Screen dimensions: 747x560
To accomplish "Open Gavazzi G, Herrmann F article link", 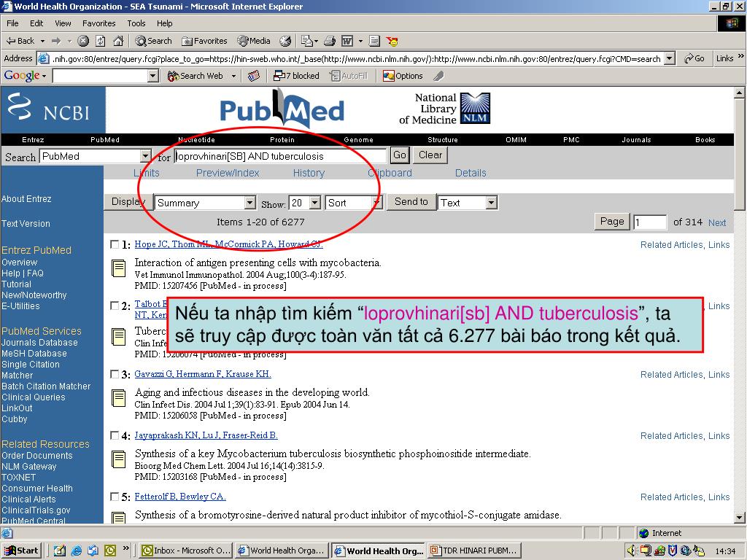I will click(203, 374).
